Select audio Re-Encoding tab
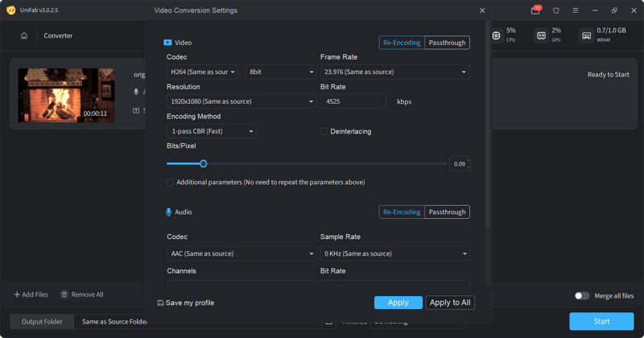The width and height of the screenshot is (644, 338). point(402,212)
